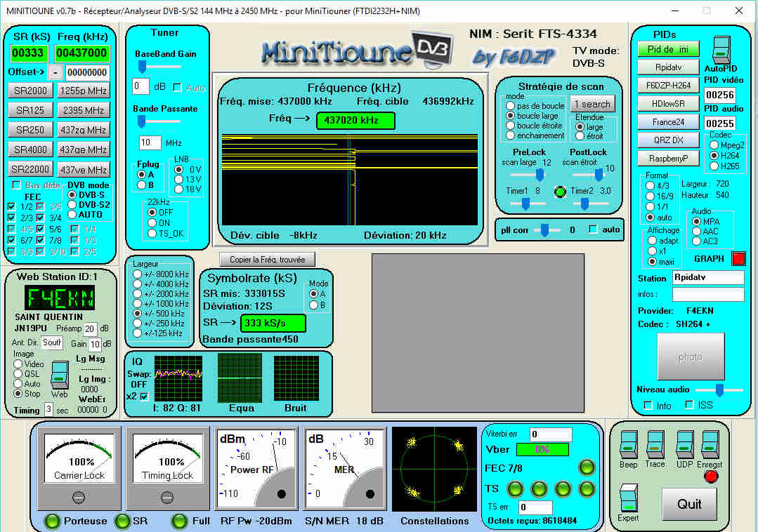The image size is (758, 532).
Task: Select the F6DZP-H264 PID preset
Action: coord(668,86)
